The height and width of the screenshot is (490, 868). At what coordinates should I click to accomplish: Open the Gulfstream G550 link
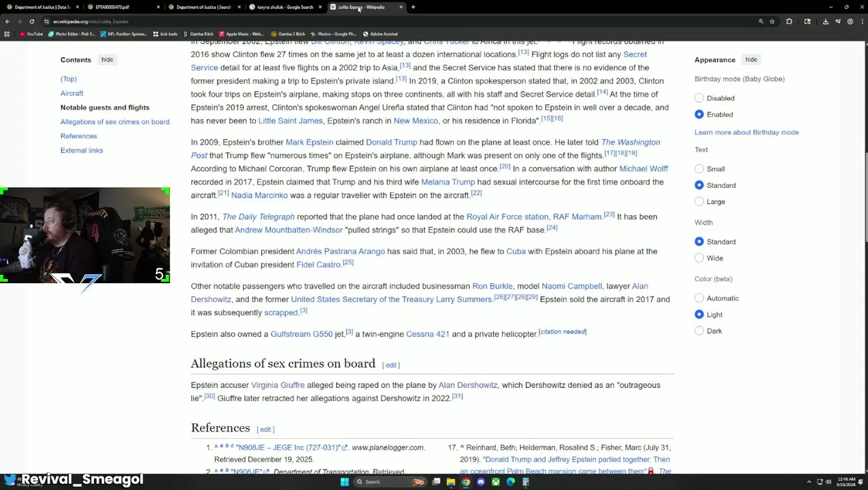click(301, 334)
